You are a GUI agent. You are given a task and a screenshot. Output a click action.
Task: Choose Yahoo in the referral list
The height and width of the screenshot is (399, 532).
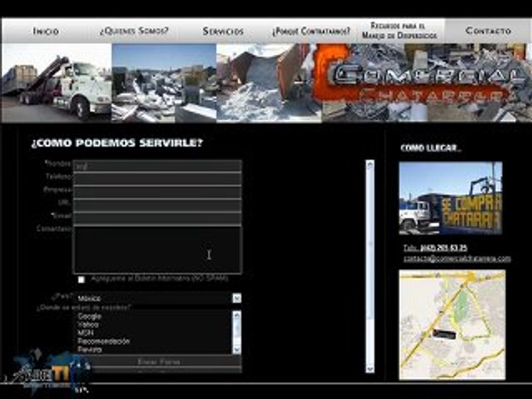coord(88,325)
